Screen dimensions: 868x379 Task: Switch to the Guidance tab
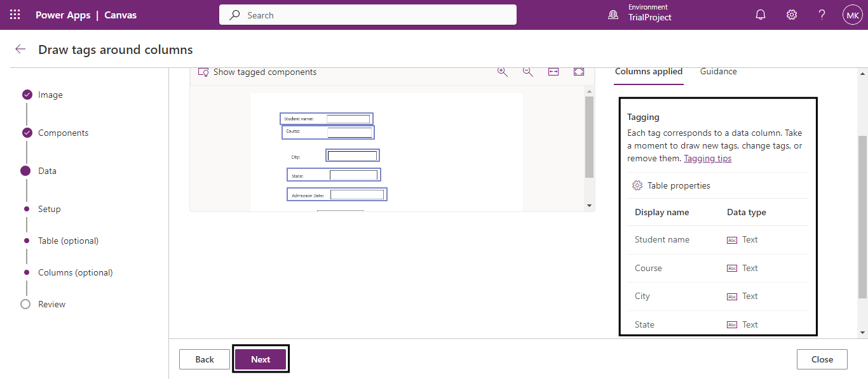point(718,72)
